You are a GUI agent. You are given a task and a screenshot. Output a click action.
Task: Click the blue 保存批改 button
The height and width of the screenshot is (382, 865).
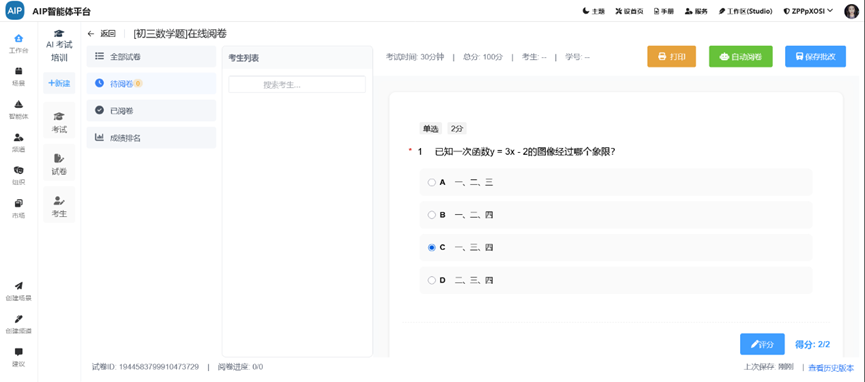[x=815, y=56]
